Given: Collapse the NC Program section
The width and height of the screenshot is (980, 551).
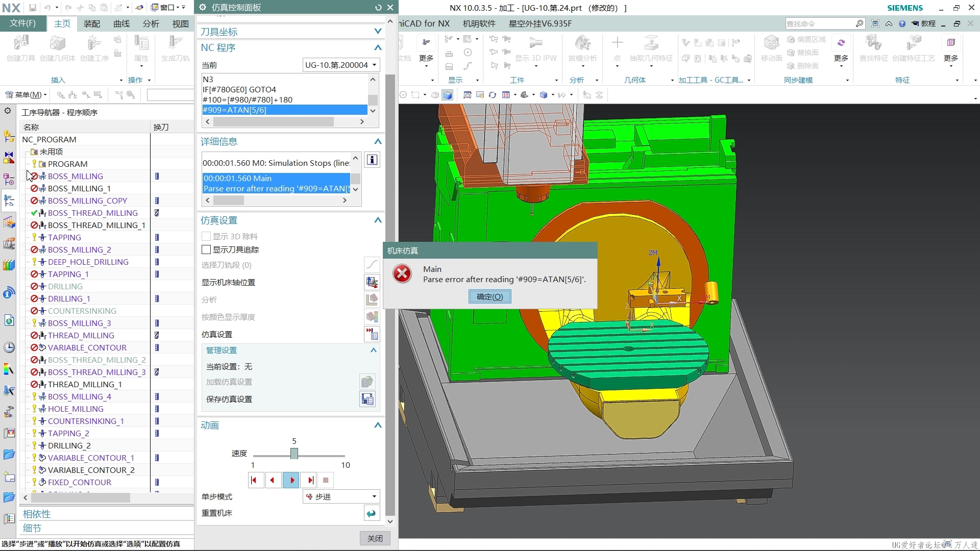Looking at the screenshot, I should pos(378,47).
